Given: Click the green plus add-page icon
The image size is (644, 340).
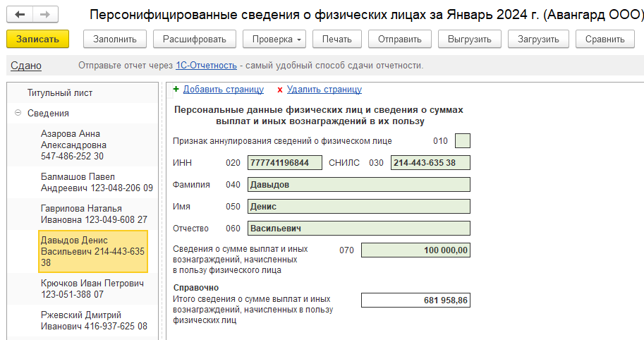Looking at the screenshot, I should [x=176, y=89].
